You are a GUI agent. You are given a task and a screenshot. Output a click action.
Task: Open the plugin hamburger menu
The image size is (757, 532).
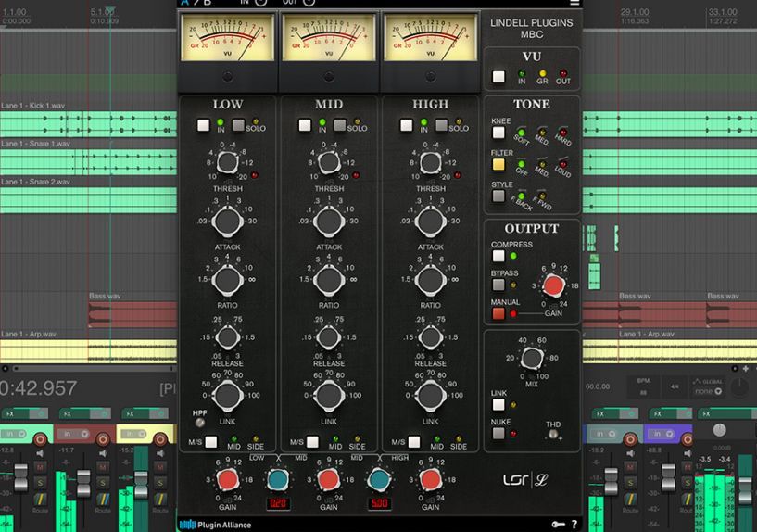(x=574, y=3)
